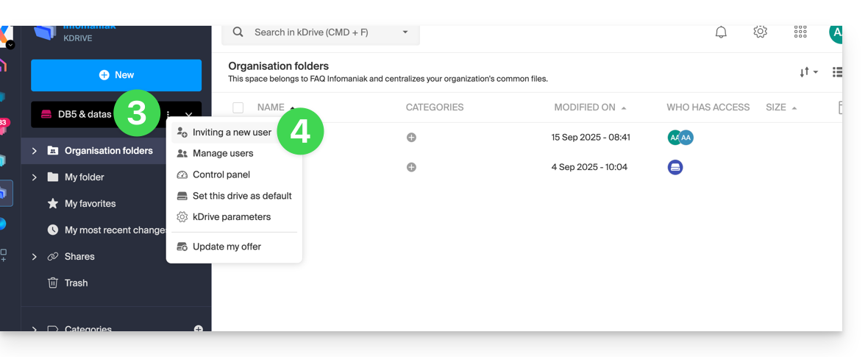Open the applications grid icon

[800, 32]
